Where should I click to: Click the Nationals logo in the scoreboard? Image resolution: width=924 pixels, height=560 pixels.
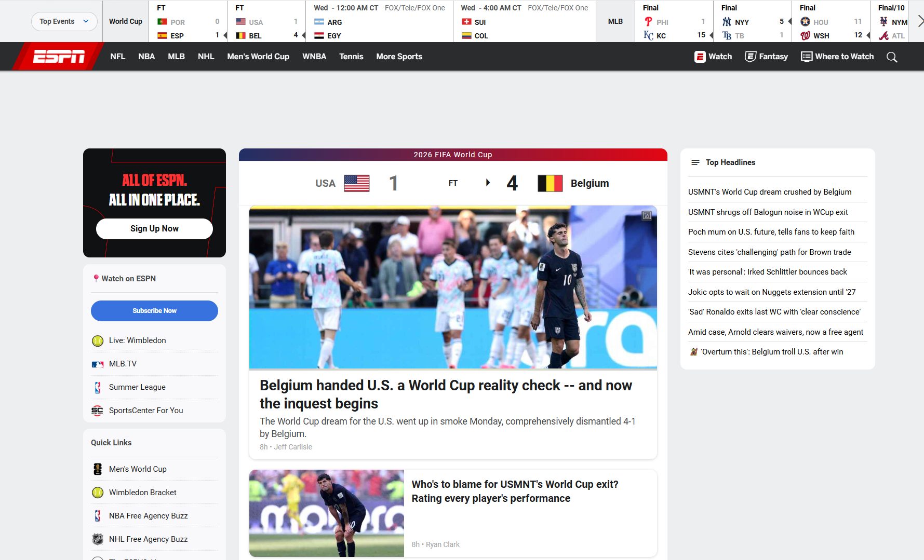coord(805,35)
